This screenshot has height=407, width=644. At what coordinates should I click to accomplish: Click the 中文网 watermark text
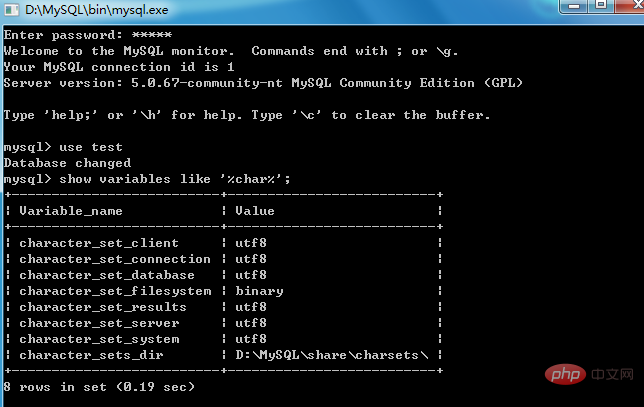point(612,374)
